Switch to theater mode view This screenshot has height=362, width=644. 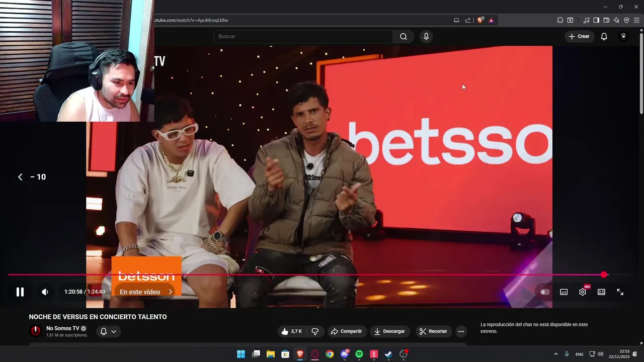(x=601, y=292)
